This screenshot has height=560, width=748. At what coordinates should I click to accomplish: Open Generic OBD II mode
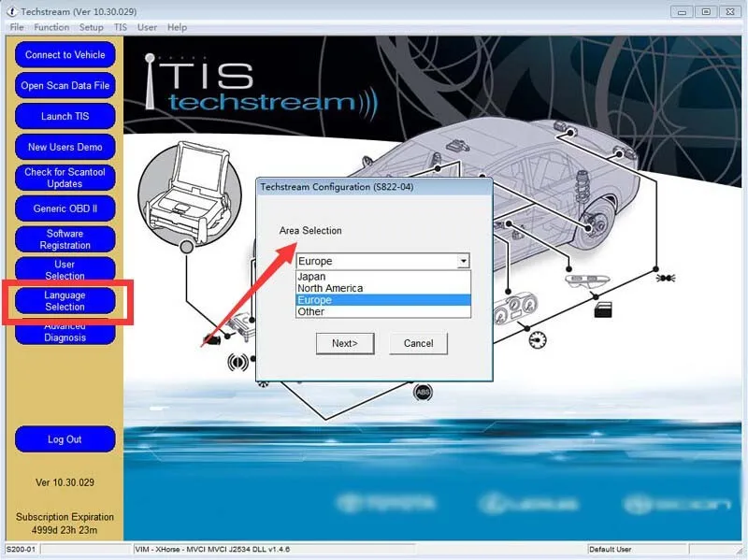pyautogui.click(x=65, y=208)
